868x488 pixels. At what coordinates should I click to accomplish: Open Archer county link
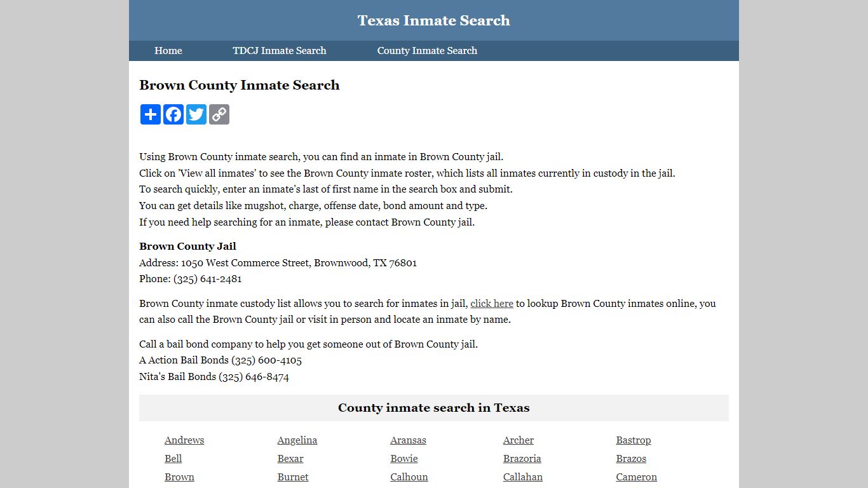(519, 440)
